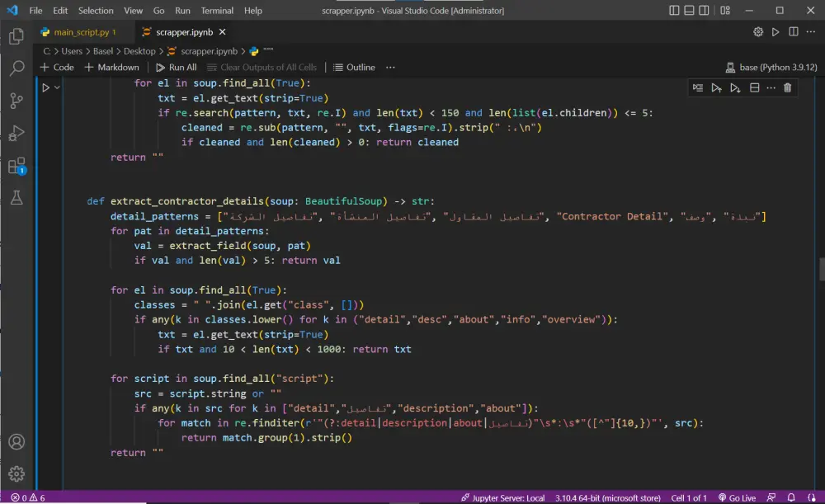This screenshot has height=504, width=825.
Task: Open the Run menu
Action: click(x=182, y=11)
